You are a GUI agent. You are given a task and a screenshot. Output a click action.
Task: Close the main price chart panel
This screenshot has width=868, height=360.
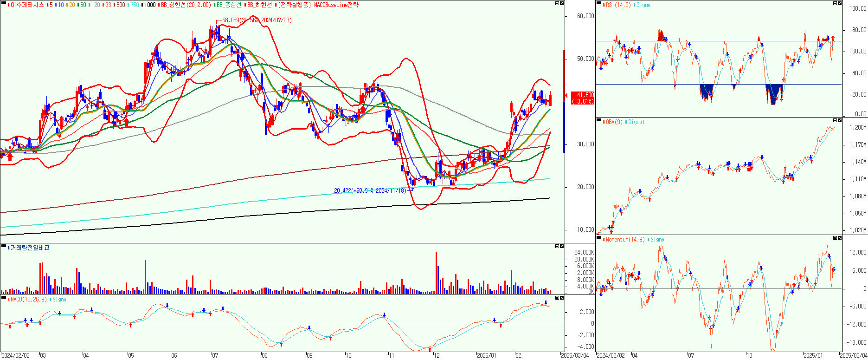(562, 3)
